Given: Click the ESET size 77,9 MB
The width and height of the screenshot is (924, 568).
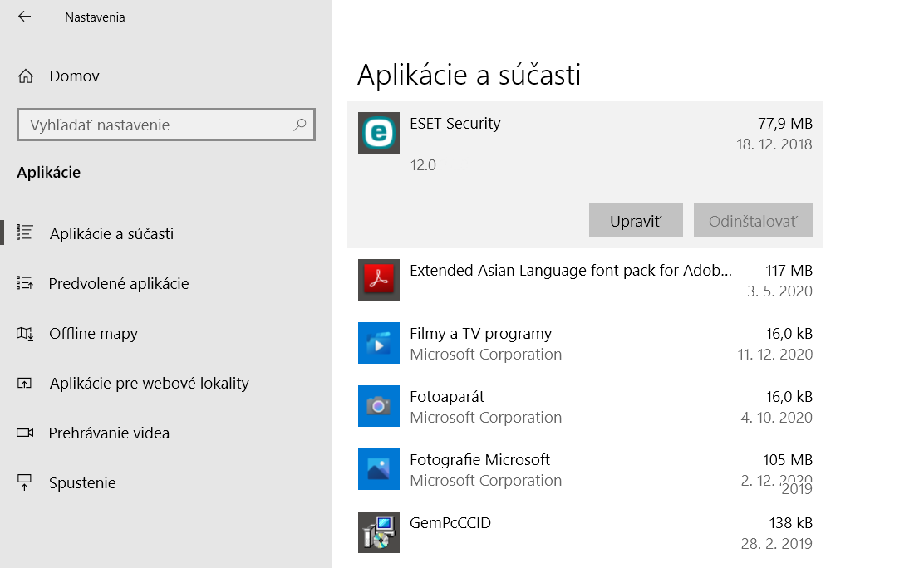Looking at the screenshot, I should coord(785,123).
